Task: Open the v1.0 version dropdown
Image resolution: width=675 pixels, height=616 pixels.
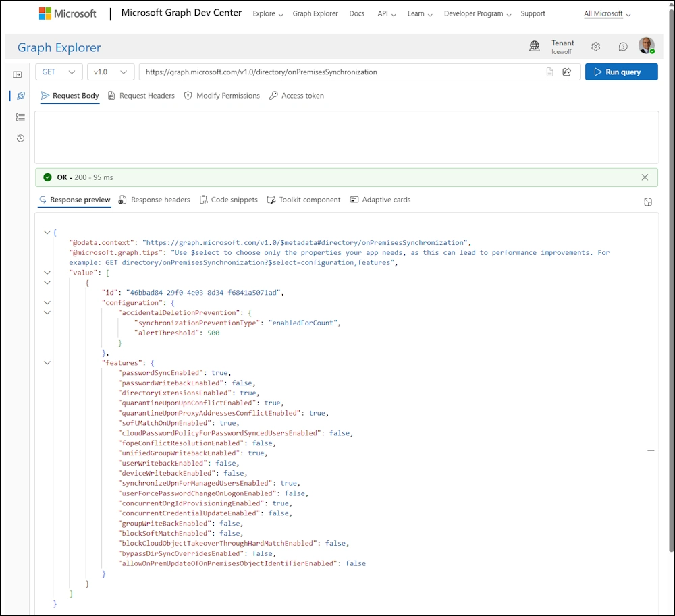Action: (111, 72)
